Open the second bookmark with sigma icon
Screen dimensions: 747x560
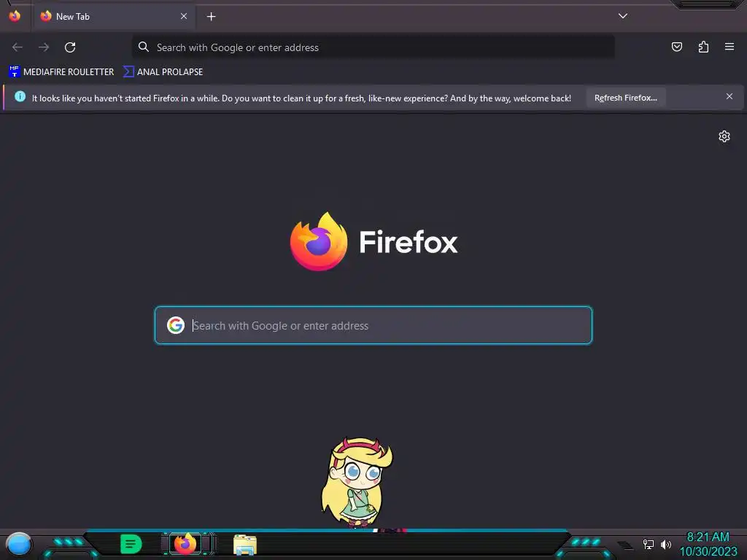coord(163,72)
